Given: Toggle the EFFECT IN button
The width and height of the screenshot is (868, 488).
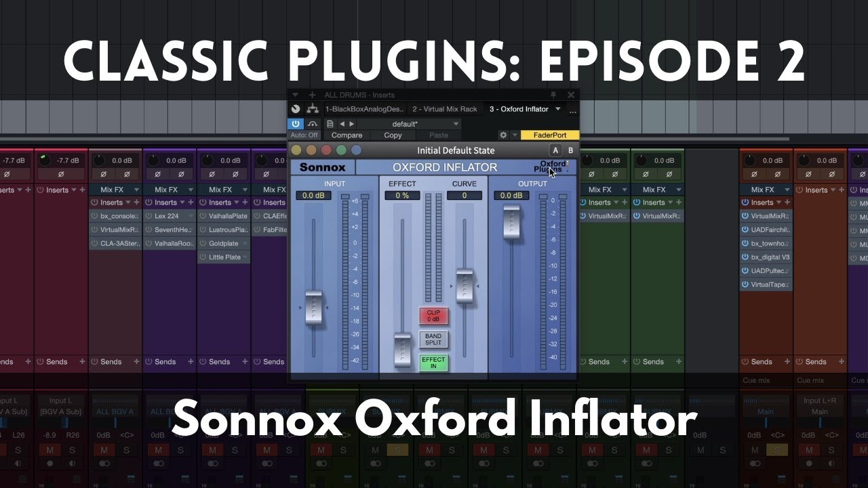Looking at the screenshot, I should (x=433, y=363).
